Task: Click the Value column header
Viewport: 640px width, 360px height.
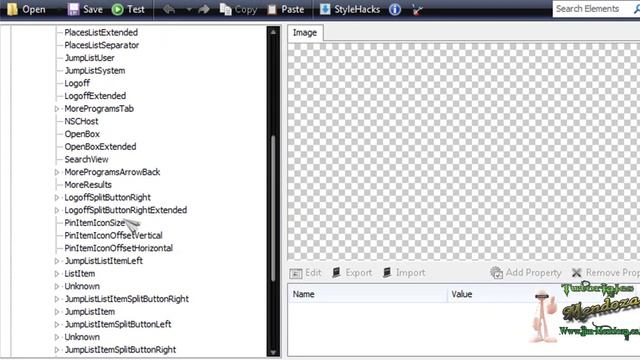Action: tap(462, 294)
